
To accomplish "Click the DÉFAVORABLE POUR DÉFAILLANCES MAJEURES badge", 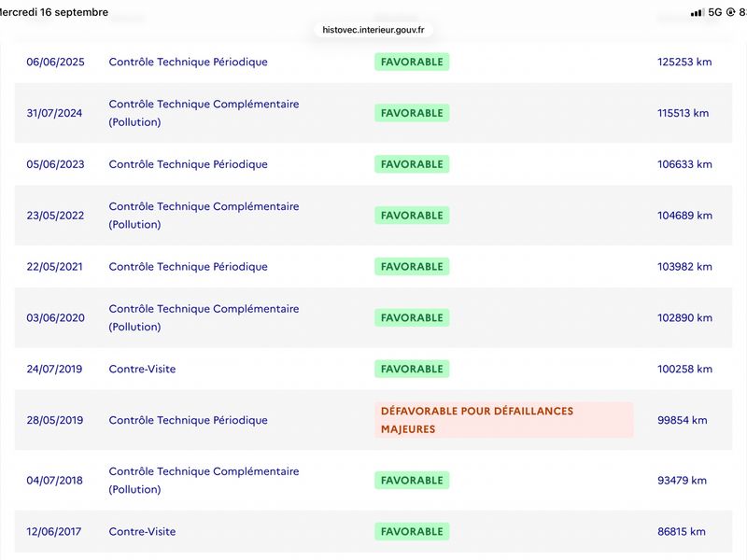I will (x=503, y=419).
